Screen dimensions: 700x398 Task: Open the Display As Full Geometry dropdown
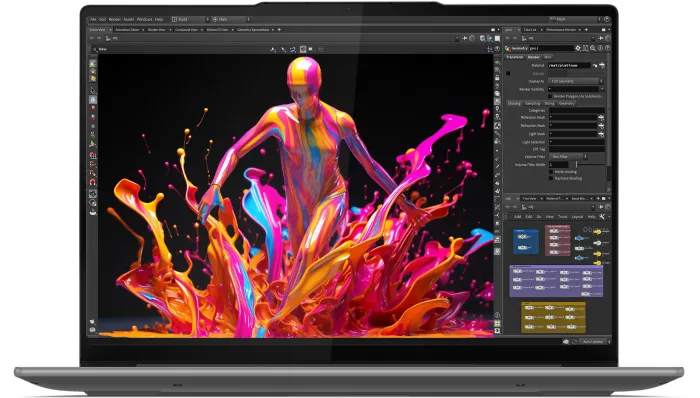coord(576,81)
